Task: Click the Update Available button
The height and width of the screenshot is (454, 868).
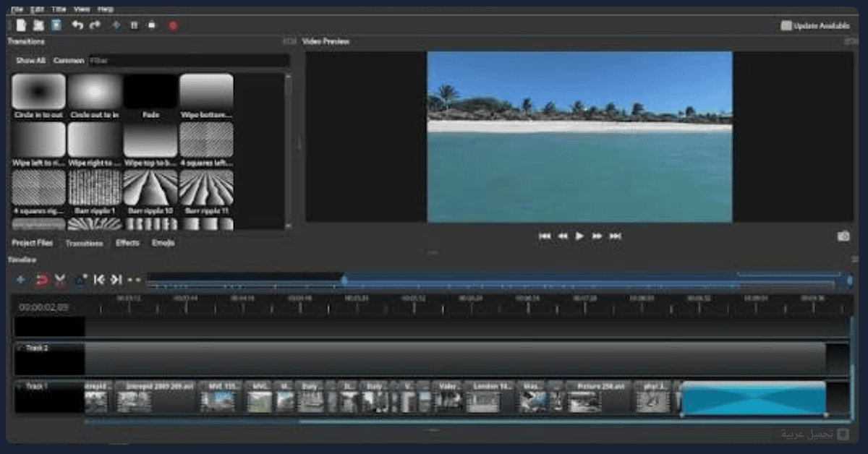Action: tap(815, 25)
